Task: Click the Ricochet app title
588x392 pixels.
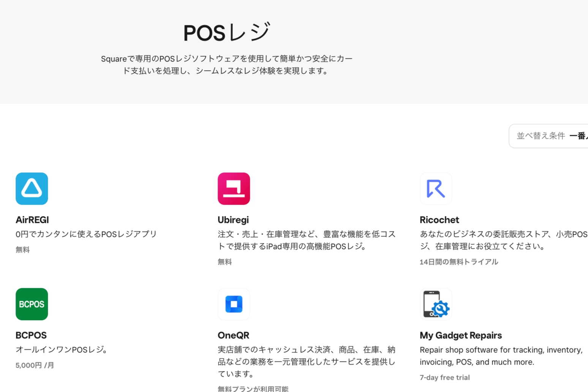Action: 439,220
